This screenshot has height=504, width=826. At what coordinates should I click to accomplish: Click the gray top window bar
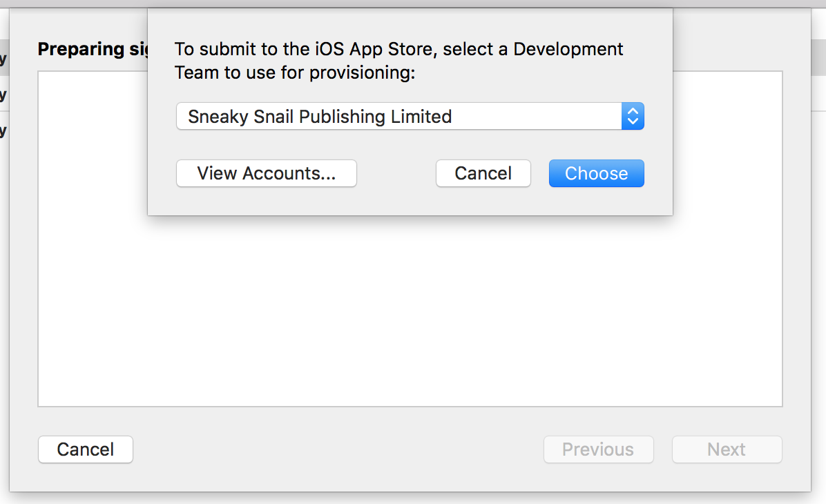[x=413, y=3]
